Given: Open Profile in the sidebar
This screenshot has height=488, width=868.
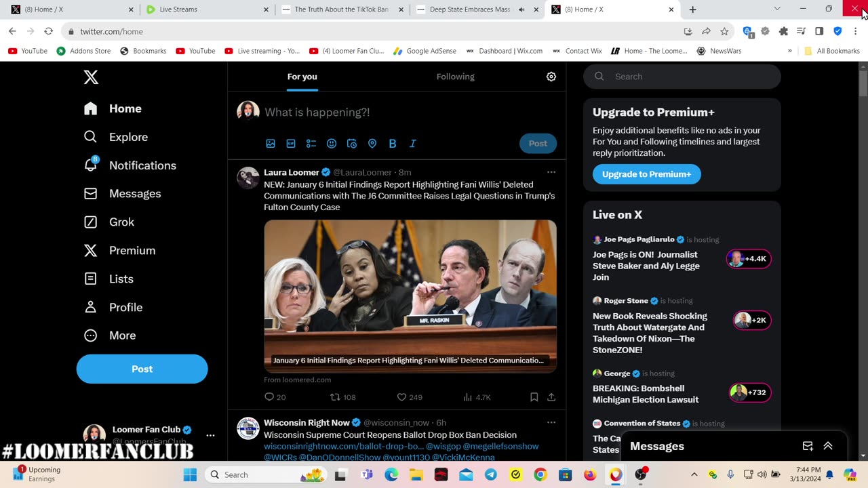Looking at the screenshot, I should [113, 307].
